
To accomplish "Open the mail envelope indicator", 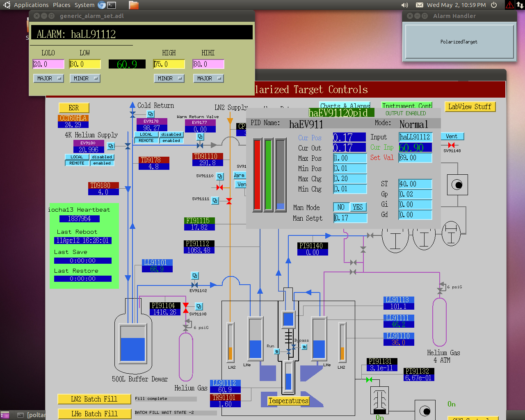I will coord(420,5).
